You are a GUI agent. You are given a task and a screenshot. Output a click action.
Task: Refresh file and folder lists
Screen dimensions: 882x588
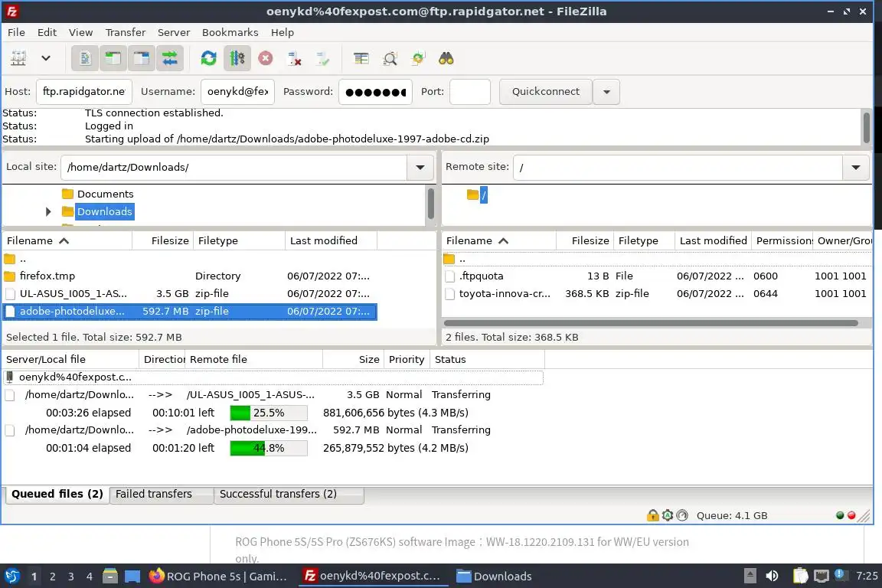click(x=209, y=58)
